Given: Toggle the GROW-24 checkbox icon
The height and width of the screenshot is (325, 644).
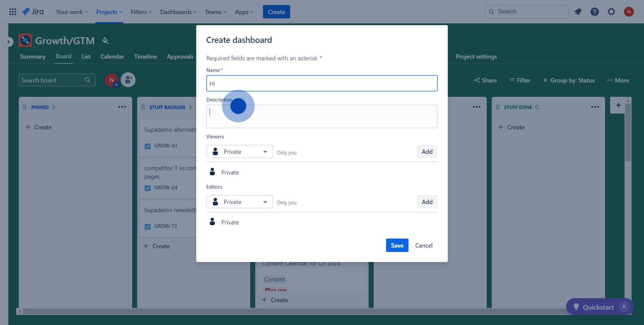Looking at the screenshot, I should tap(148, 188).
